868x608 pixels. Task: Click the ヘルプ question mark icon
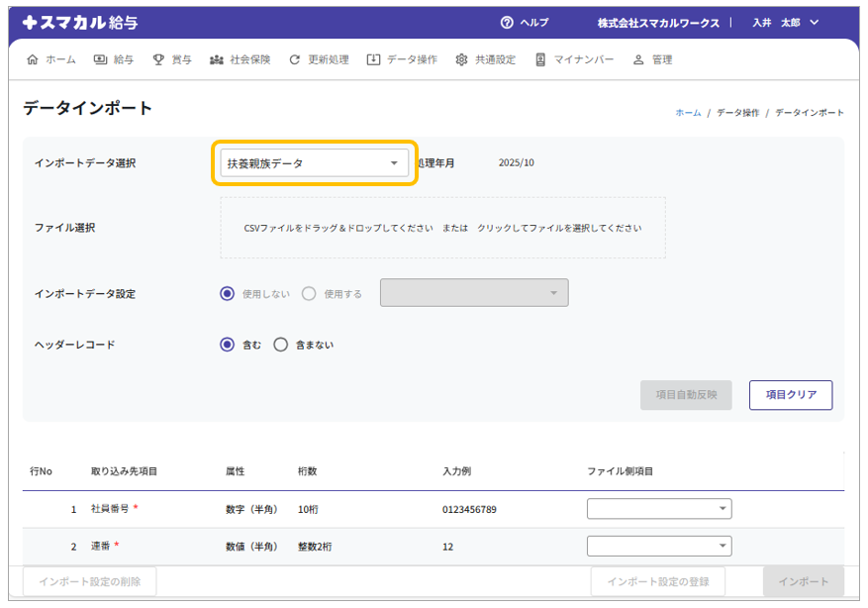point(507,23)
